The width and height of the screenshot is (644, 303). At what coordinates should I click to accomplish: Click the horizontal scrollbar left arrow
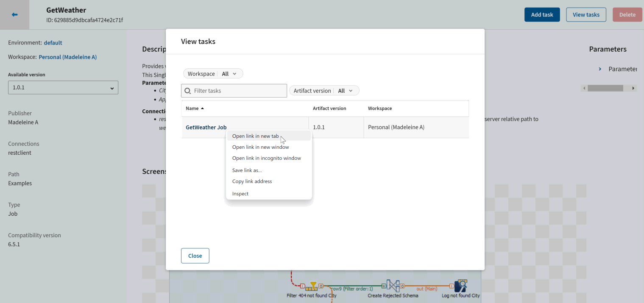(x=584, y=88)
